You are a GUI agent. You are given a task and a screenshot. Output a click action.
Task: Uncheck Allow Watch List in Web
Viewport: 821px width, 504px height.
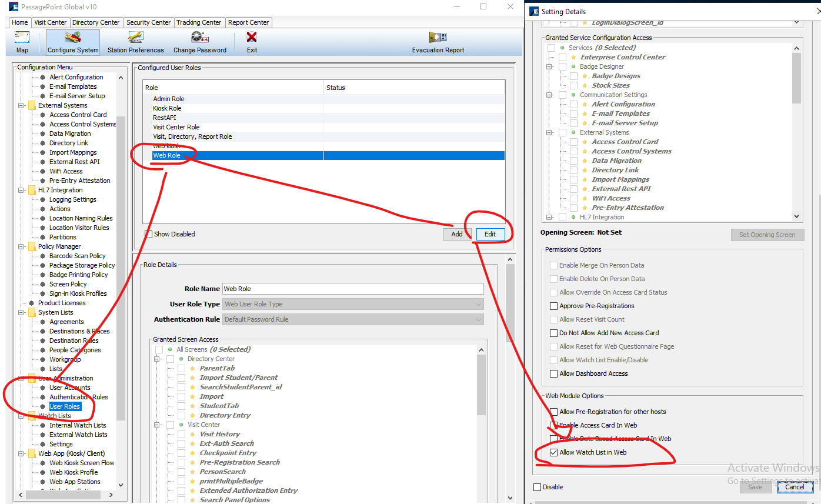click(x=553, y=452)
